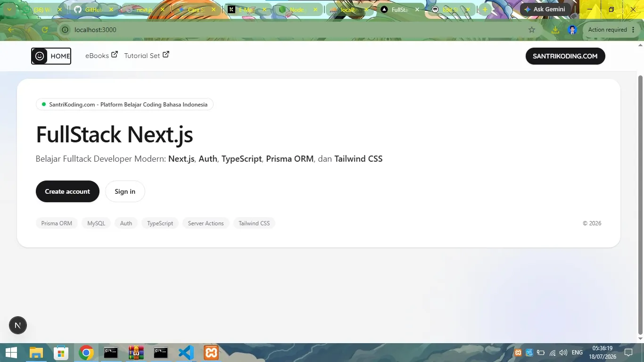Open Microsoft Store from taskbar
The height and width of the screenshot is (362, 644).
pyautogui.click(x=61, y=353)
